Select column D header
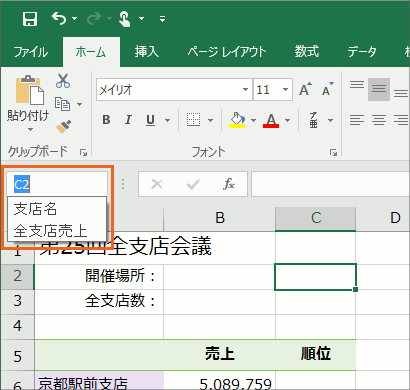410x390 pixels. coord(383,218)
